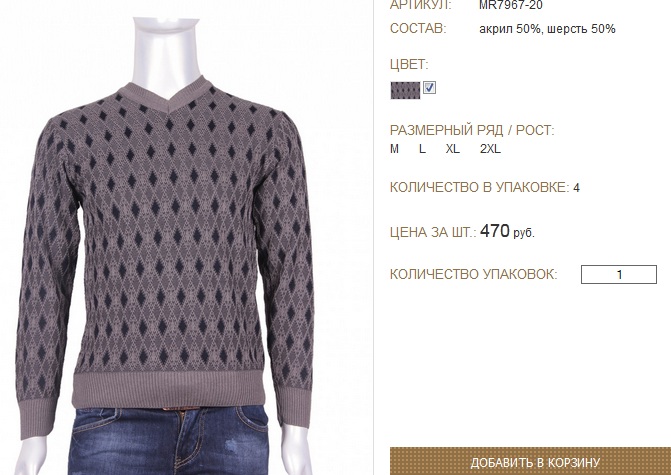Click the Состав: label
671x475 pixels.
point(418,29)
